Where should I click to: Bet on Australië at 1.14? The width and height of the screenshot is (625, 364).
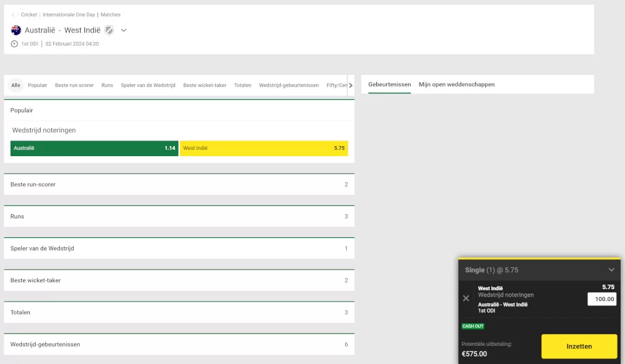pos(94,148)
